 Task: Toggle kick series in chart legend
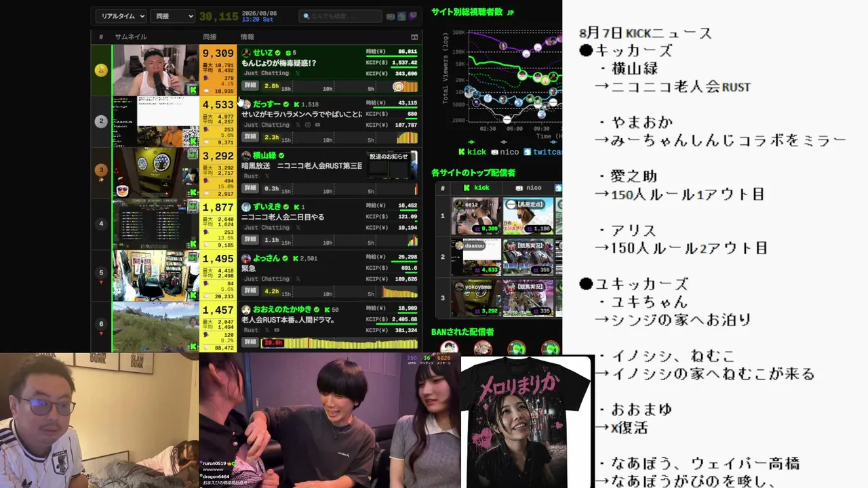point(473,152)
